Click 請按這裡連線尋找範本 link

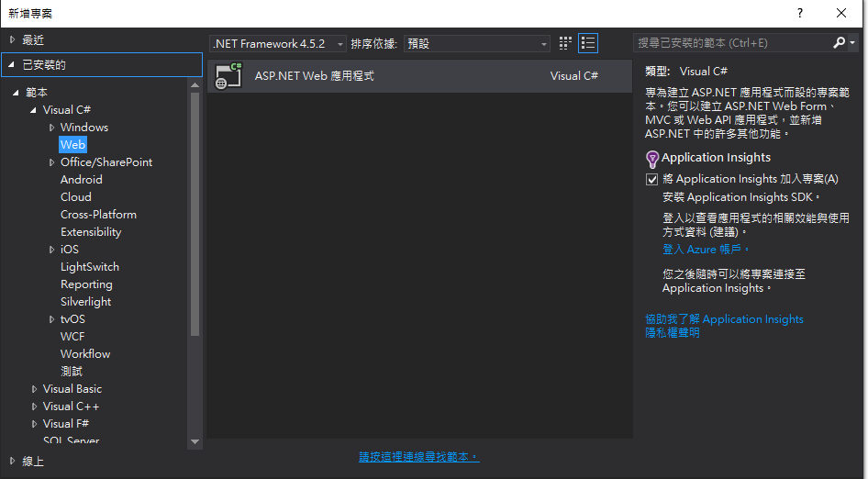419,457
